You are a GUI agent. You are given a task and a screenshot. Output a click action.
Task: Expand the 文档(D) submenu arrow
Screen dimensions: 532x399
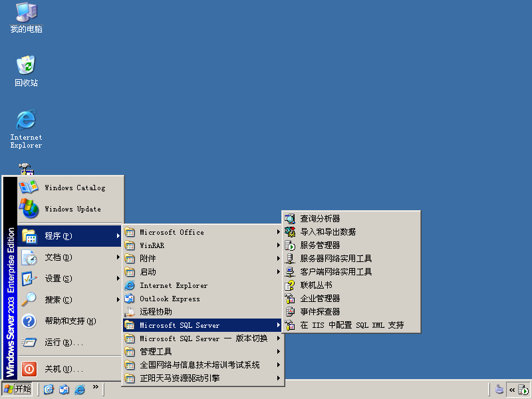pyautogui.click(x=118, y=257)
